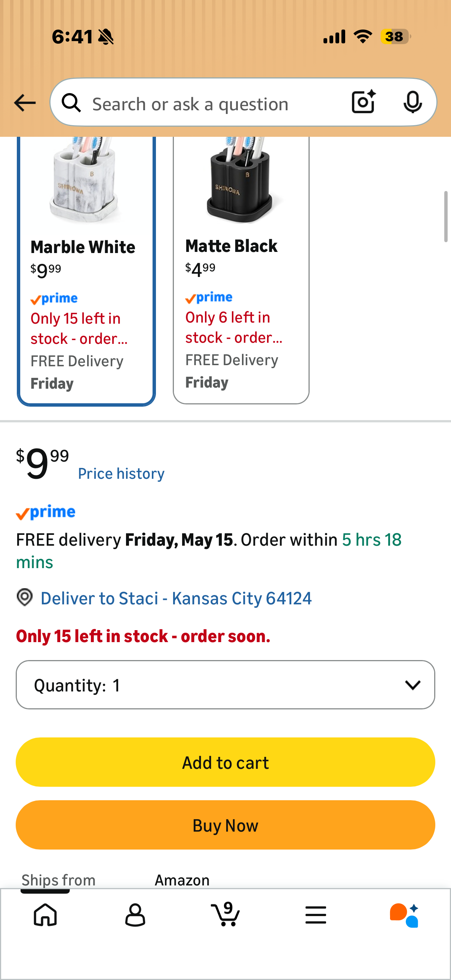The height and width of the screenshot is (980, 451).
Task: Open camera lens search icon
Action: [363, 102]
